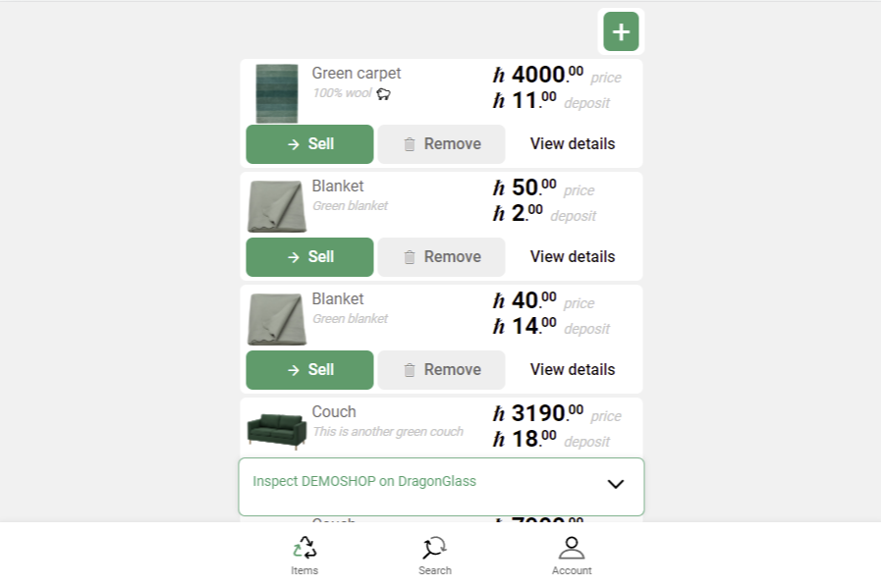This screenshot has height=588, width=881.
Task: Click the 18.00 couch deposit value
Action: tap(524, 439)
